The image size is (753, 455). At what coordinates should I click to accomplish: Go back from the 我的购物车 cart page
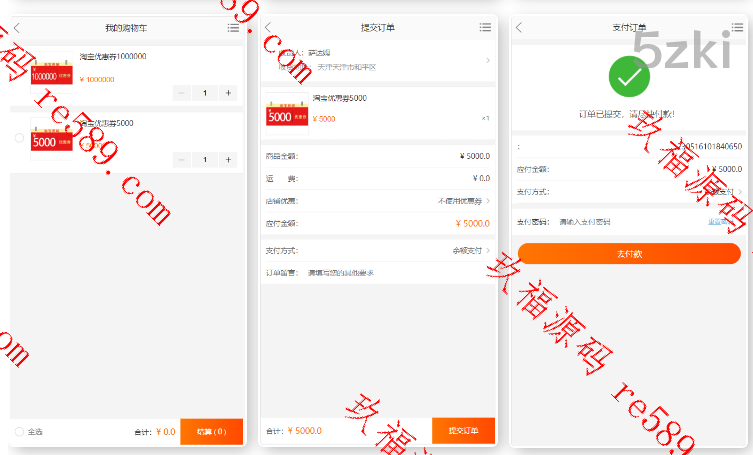click(17, 28)
